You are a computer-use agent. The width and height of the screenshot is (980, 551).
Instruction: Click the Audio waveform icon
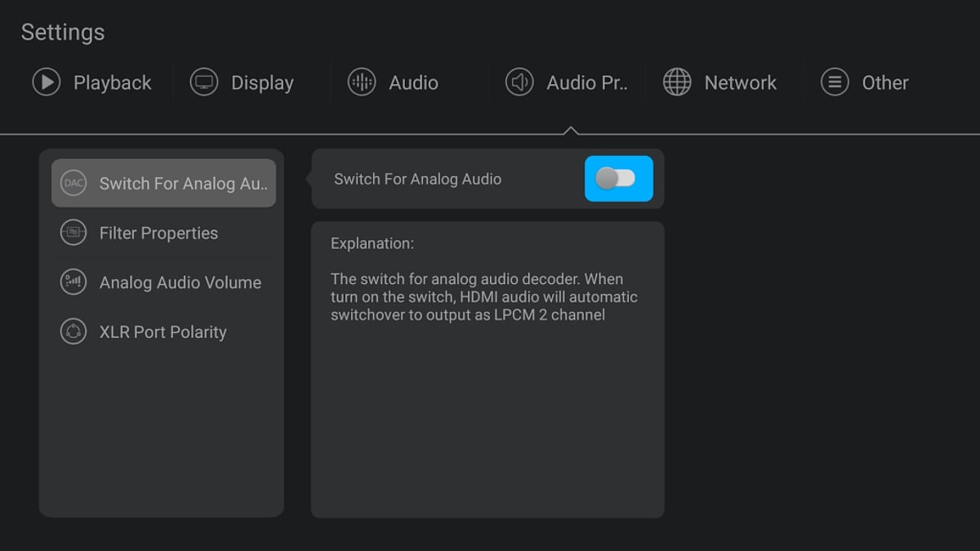point(362,82)
